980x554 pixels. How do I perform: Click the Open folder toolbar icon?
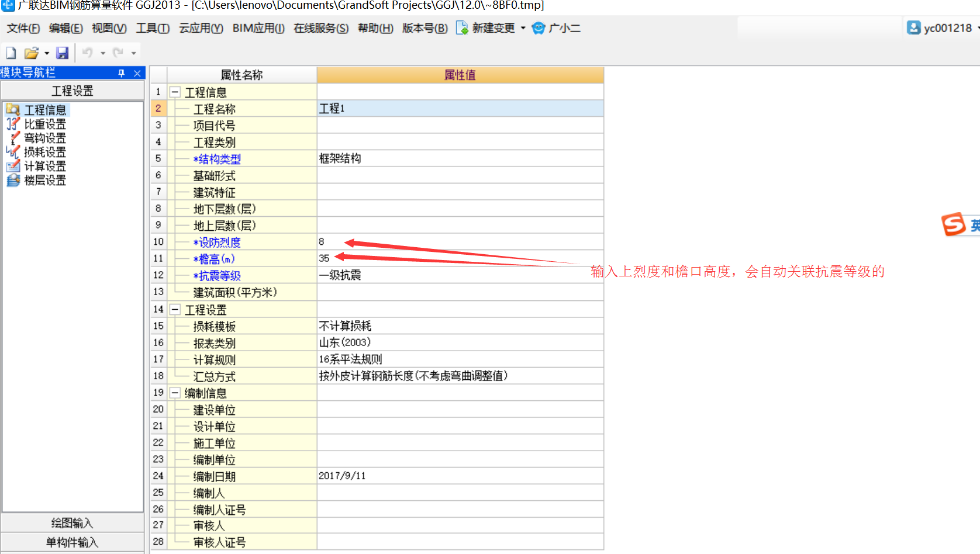click(31, 53)
